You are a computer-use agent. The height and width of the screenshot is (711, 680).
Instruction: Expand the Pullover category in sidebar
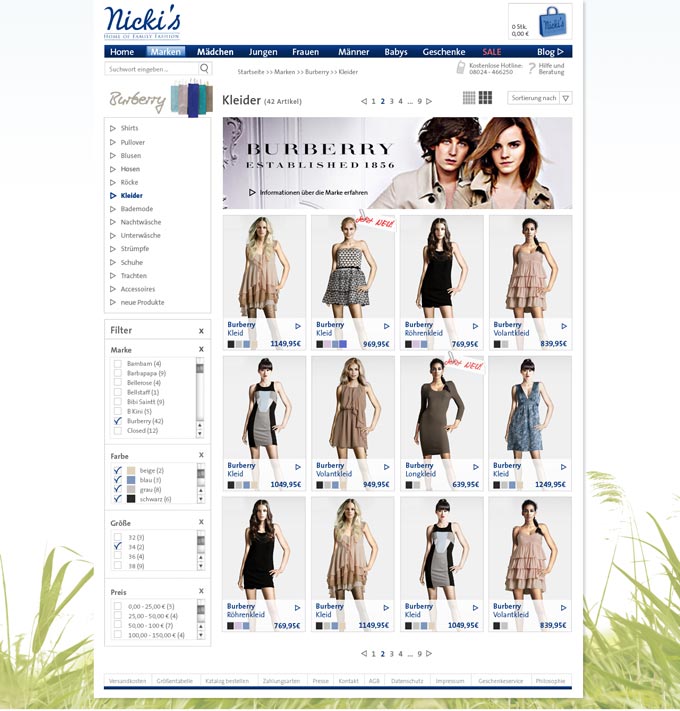132,142
